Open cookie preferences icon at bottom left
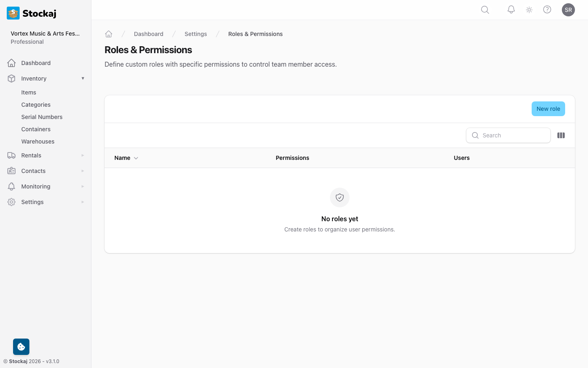The image size is (588, 368). click(21, 346)
